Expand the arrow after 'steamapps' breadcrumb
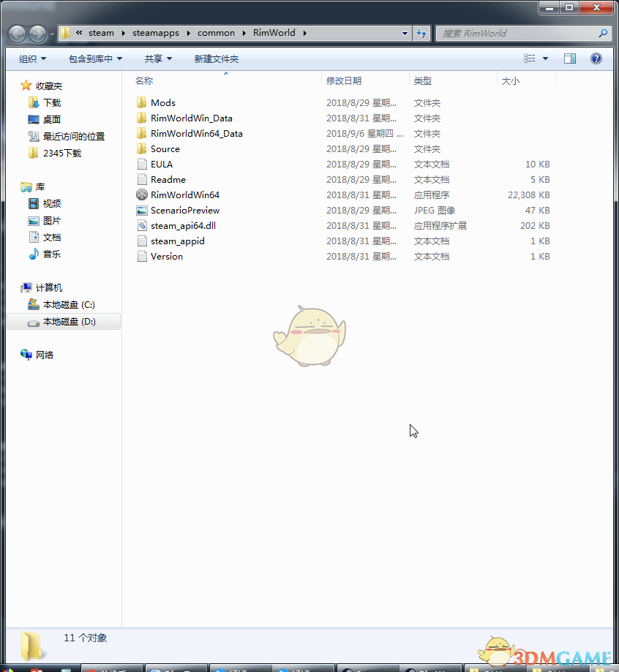The height and width of the screenshot is (672, 619). 188,33
